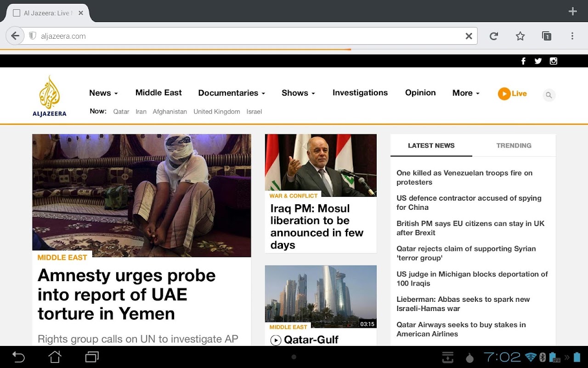Open Qatar rejects Syrian terror group claim
Image resolution: width=588 pixels, height=368 pixels.
[466, 253]
